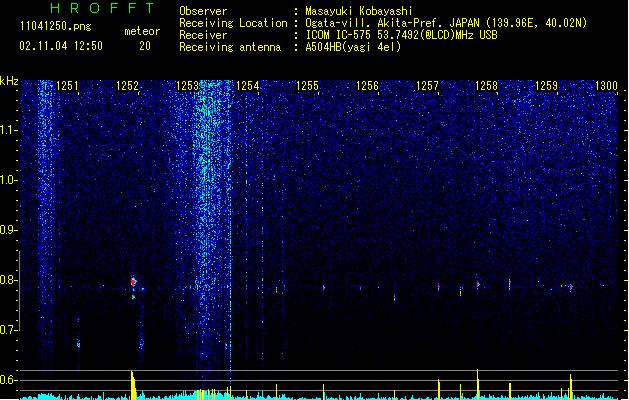The image size is (629, 400).
Task: Click the HROFFT title text
Action: [x=102, y=8]
